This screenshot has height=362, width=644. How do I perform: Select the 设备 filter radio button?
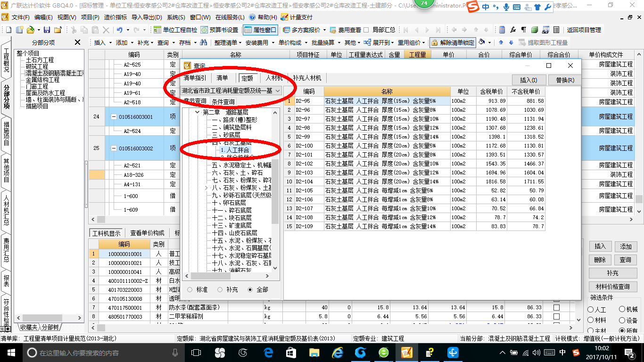click(622, 320)
